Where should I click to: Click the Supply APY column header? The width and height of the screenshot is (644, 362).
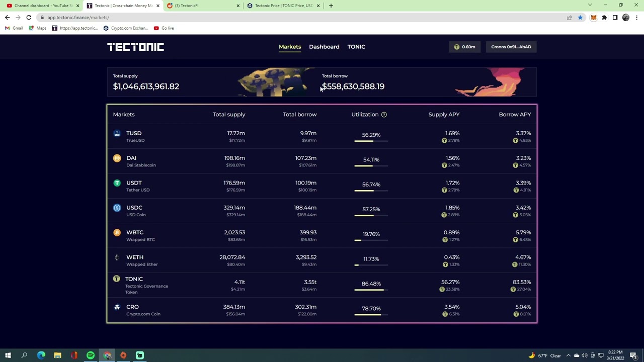click(444, 115)
